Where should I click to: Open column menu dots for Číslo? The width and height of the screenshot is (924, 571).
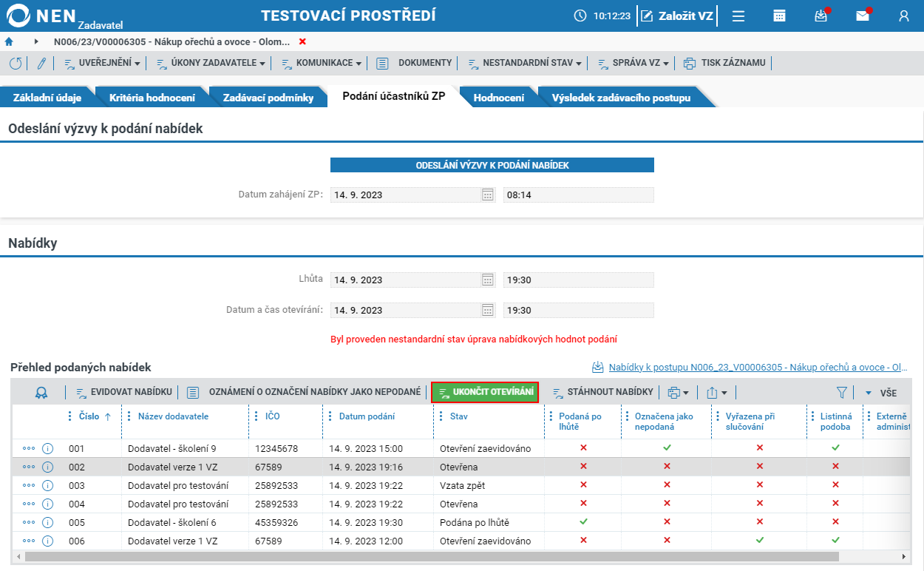tap(71, 416)
